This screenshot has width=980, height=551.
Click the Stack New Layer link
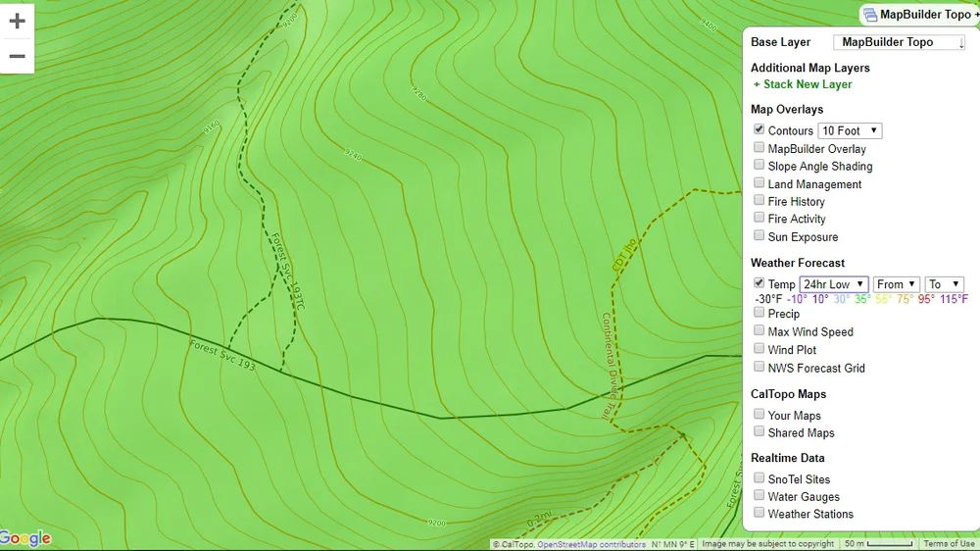coord(803,84)
